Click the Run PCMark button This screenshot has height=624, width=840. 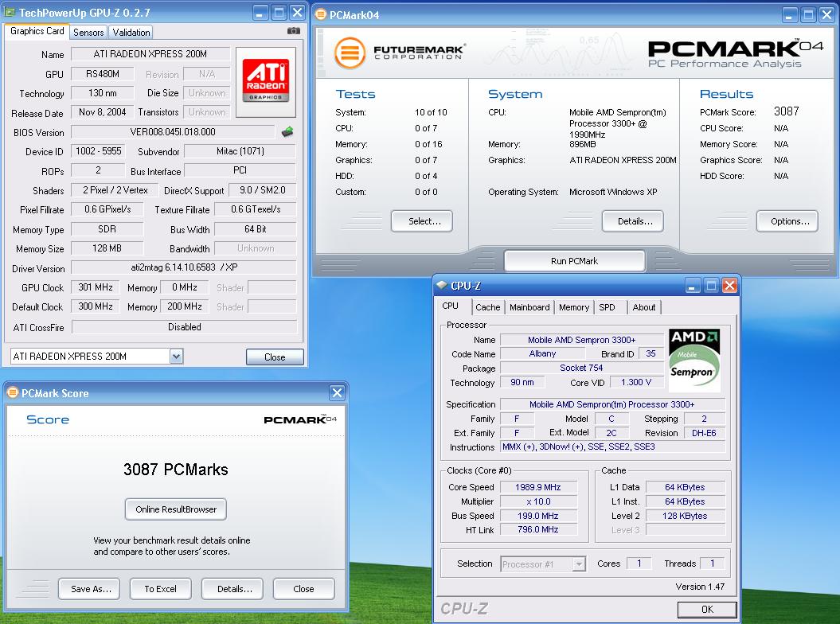click(574, 261)
